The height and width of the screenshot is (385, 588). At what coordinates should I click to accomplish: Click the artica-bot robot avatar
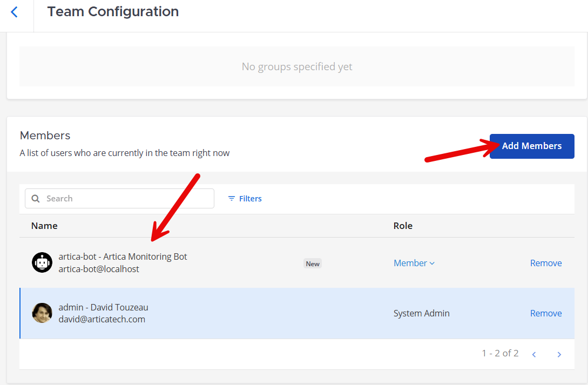(x=42, y=262)
